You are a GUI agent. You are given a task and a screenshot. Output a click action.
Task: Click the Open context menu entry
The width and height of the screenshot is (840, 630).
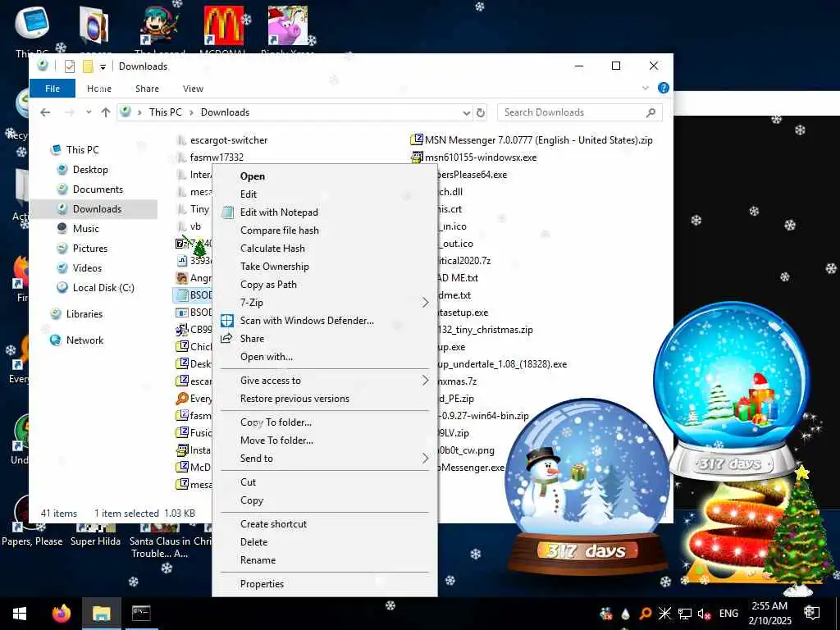point(325,176)
